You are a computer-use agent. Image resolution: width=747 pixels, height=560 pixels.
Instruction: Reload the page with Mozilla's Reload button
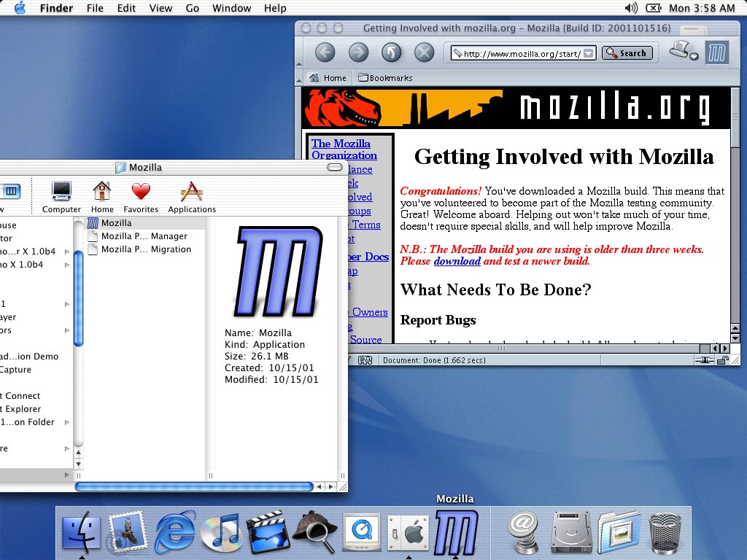(x=391, y=52)
